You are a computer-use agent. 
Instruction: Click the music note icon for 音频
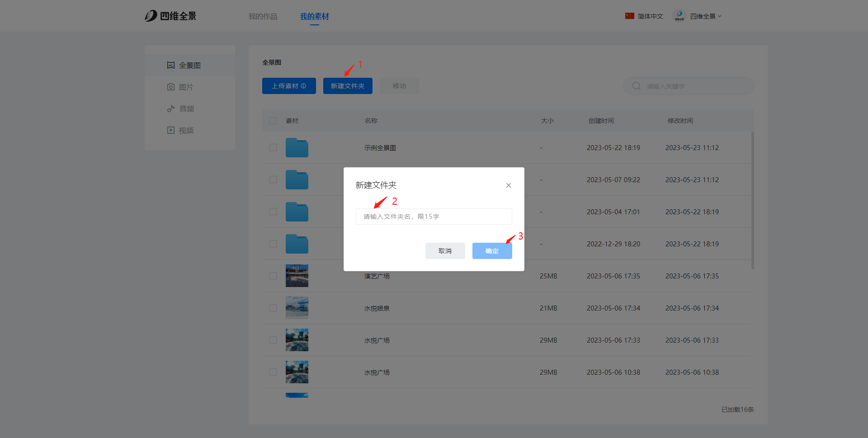point(170,108)
